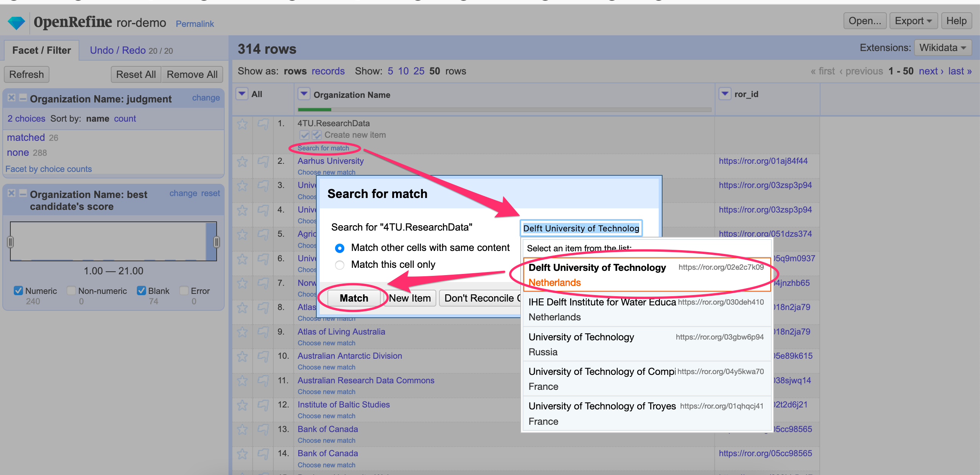Minimize the best candidate's score facet
This screenshot has height=475, width=980.
tap(23, 193)
